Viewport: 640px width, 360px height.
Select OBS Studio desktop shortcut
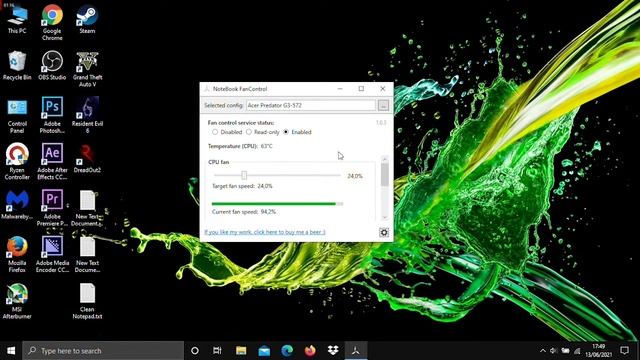pyautogui.click(x=52, y=65)
